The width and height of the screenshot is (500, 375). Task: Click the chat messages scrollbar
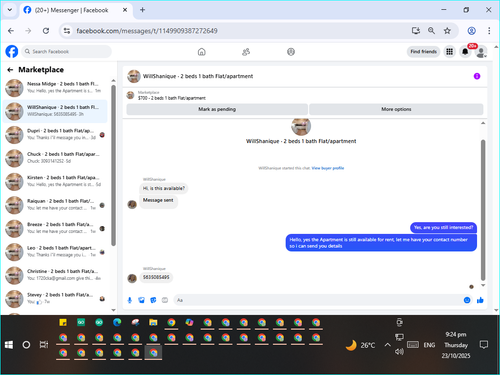[483, 210]
